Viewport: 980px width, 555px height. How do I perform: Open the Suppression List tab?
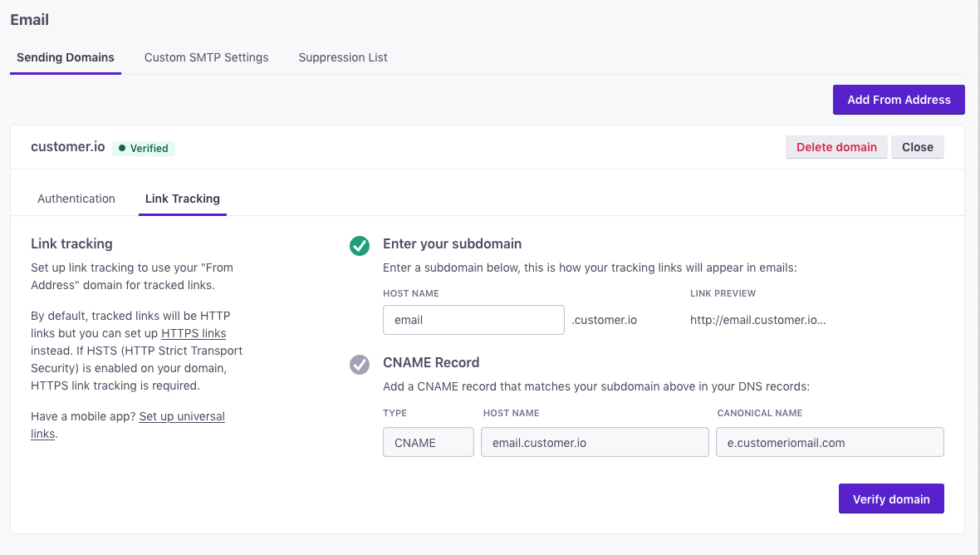[x=343, y=57]
